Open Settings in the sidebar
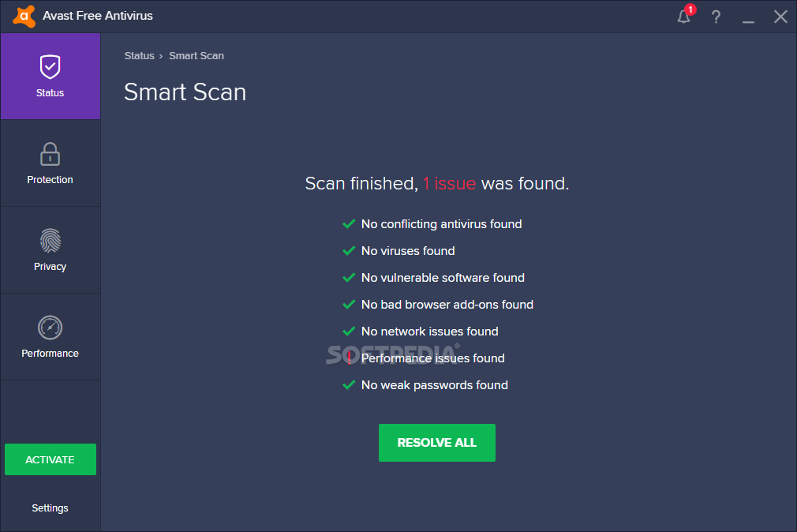The width and height of the screenshot is (797, 532). coord(50,508)
